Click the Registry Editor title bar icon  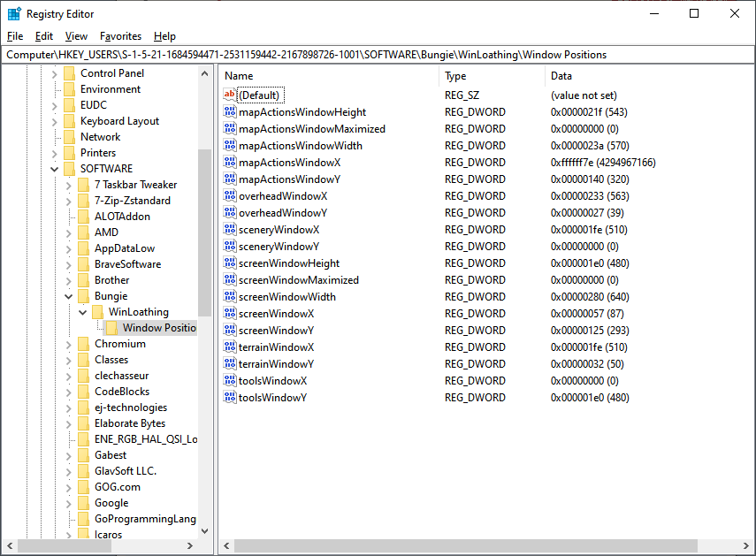tap(14, 14)
